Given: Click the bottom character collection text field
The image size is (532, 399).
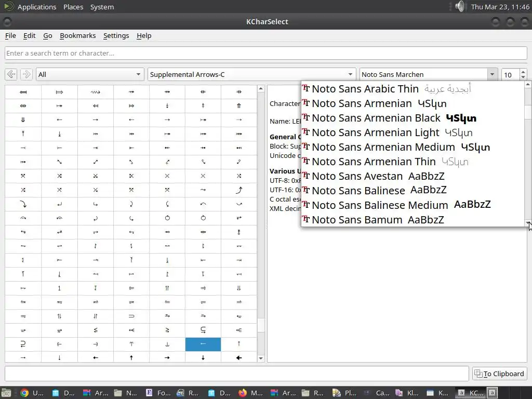Looking at the screenshot, I should click(x=236, y=374).
